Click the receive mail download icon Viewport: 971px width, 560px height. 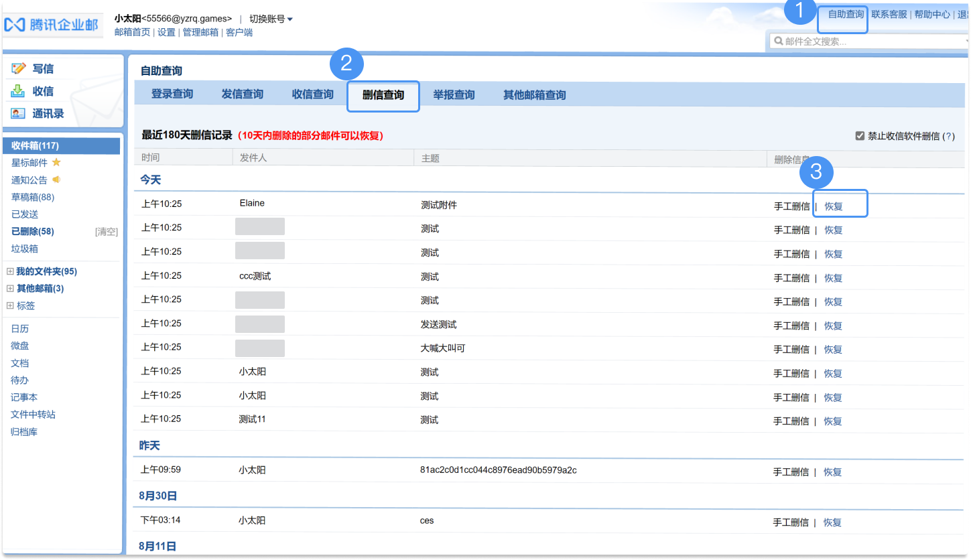(x=18, y=91)
